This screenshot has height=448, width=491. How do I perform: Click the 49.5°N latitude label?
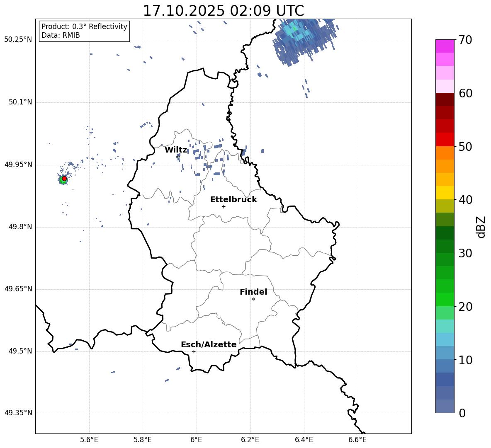20,351
